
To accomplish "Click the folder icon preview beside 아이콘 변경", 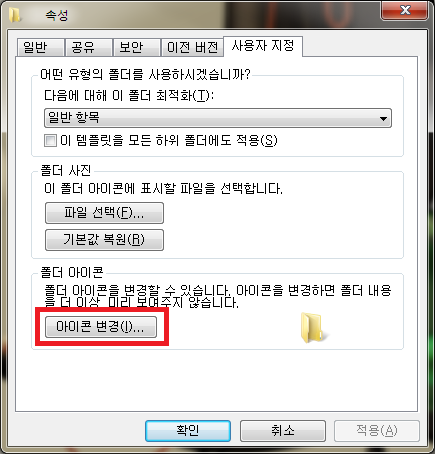I will [312, 328].
